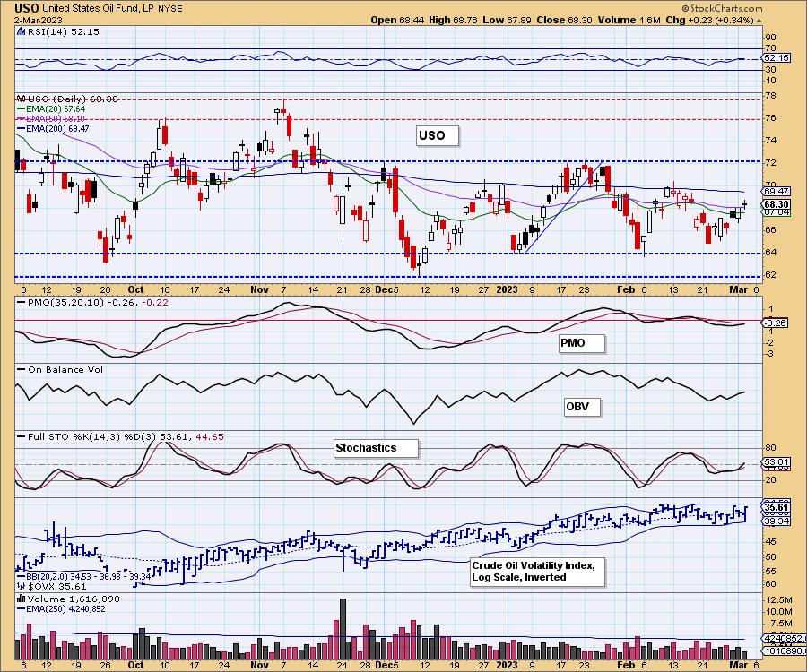Click 'United States Oil Fund, LP' title
Image resolution: width=807 pixels, height=672 pixels.
point(96,9)
